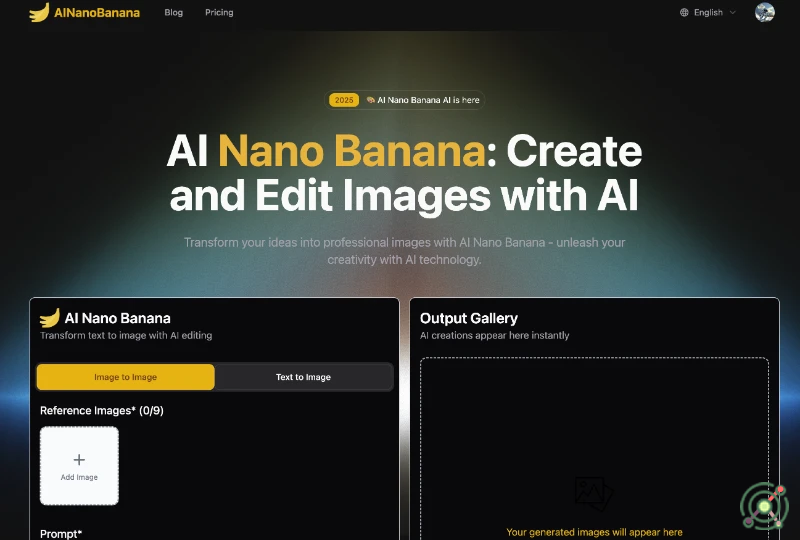Open the Blog page from navigation
This screenshot has width=800, height=540.
tap(174, 13)
